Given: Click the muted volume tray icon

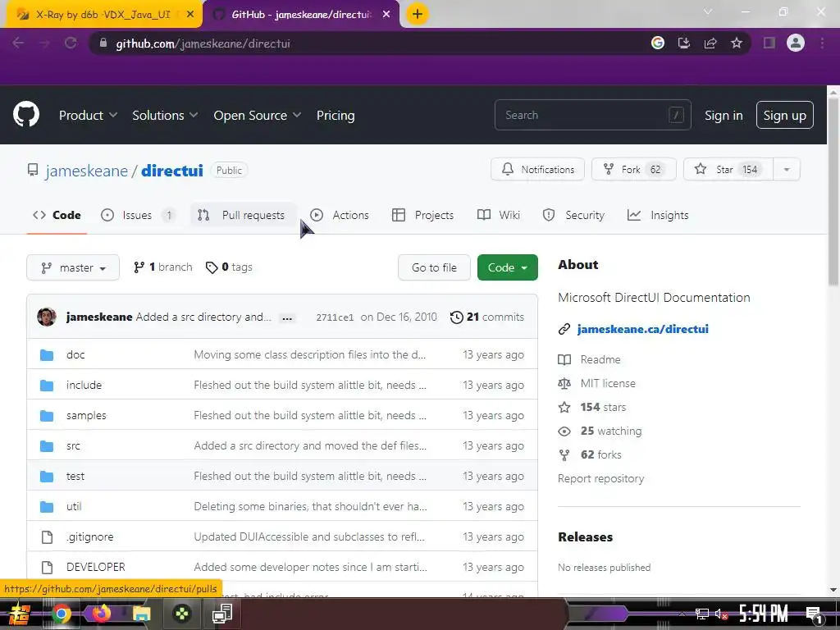Looking at the screenshot, I should tap(720, 614).
